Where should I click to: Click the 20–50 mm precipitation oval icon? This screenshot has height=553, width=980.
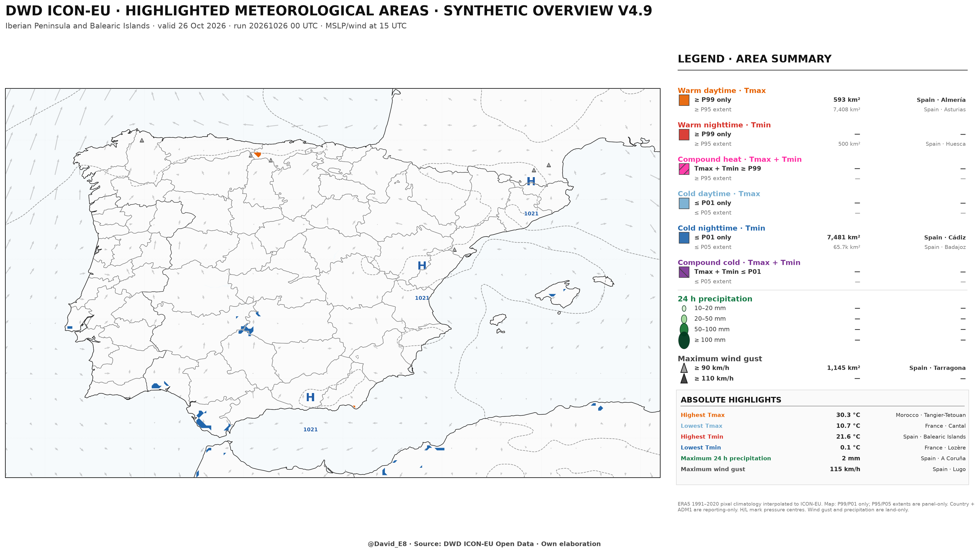(x=684, y=319)
